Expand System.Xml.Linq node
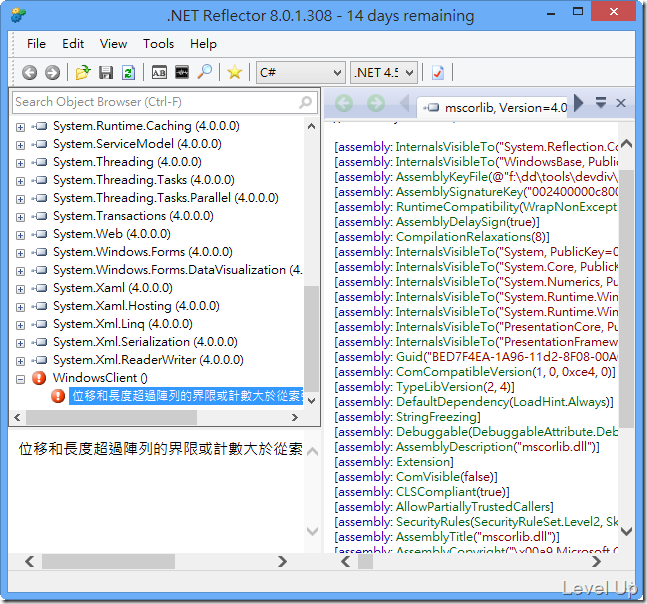This screenshot has height=604, width=647. (20, 325)
